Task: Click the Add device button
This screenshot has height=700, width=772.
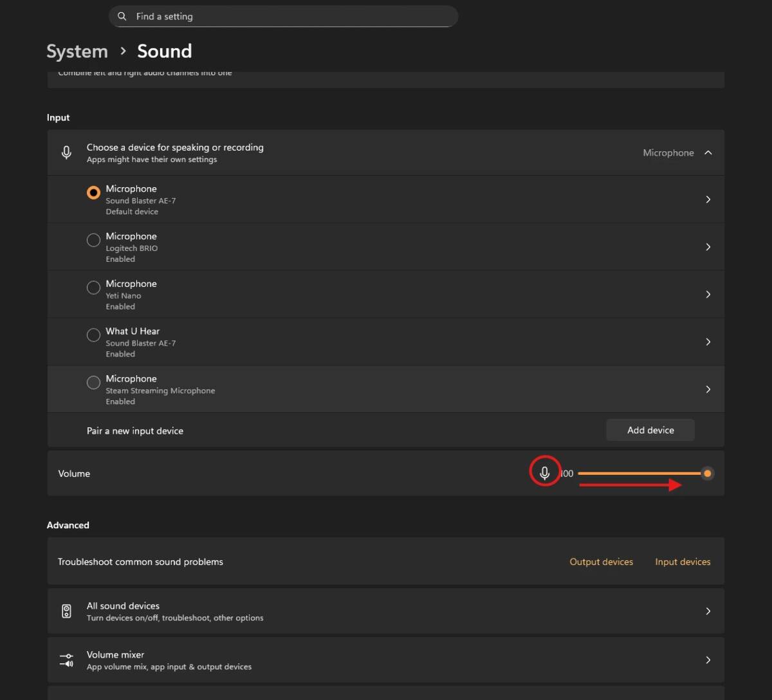Action: point(650,430)
